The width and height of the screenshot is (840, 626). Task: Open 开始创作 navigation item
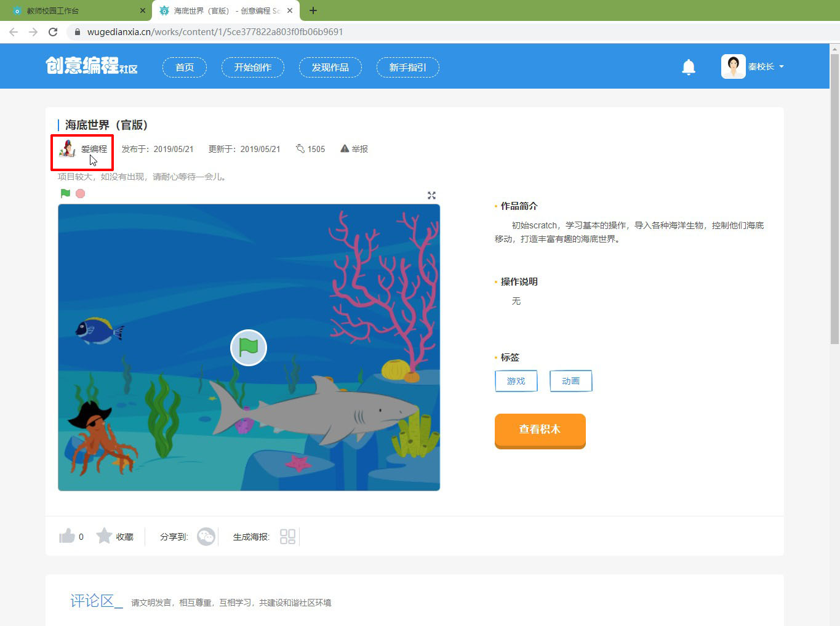253,67
